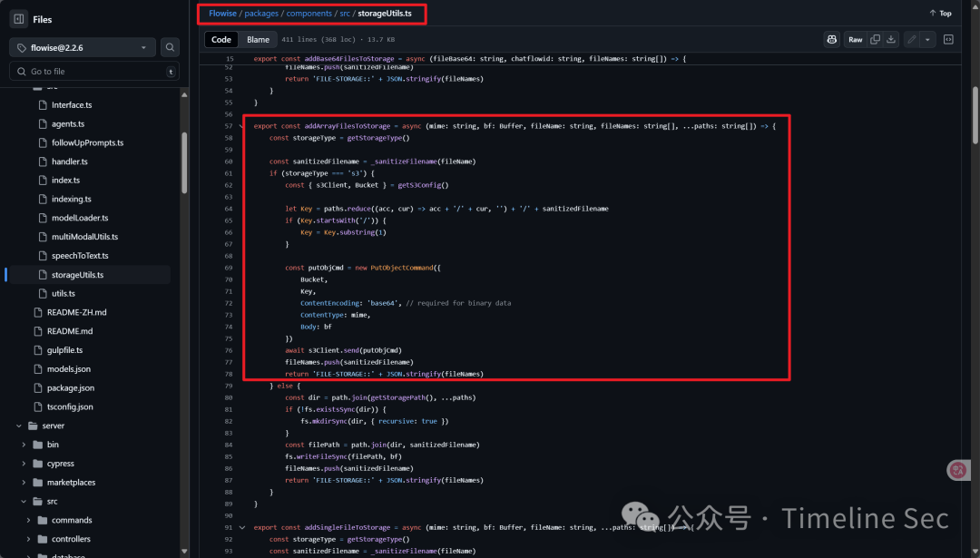Download raw file icon
This screenshot has width=980, height=558.
[x=891, y=39]
